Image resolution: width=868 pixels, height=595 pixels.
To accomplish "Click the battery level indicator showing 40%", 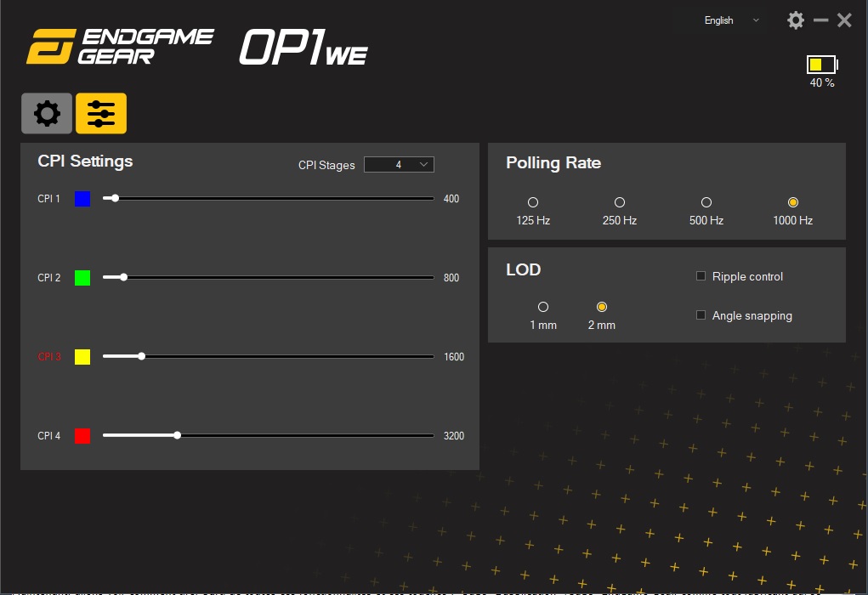I will pos(821,64).
